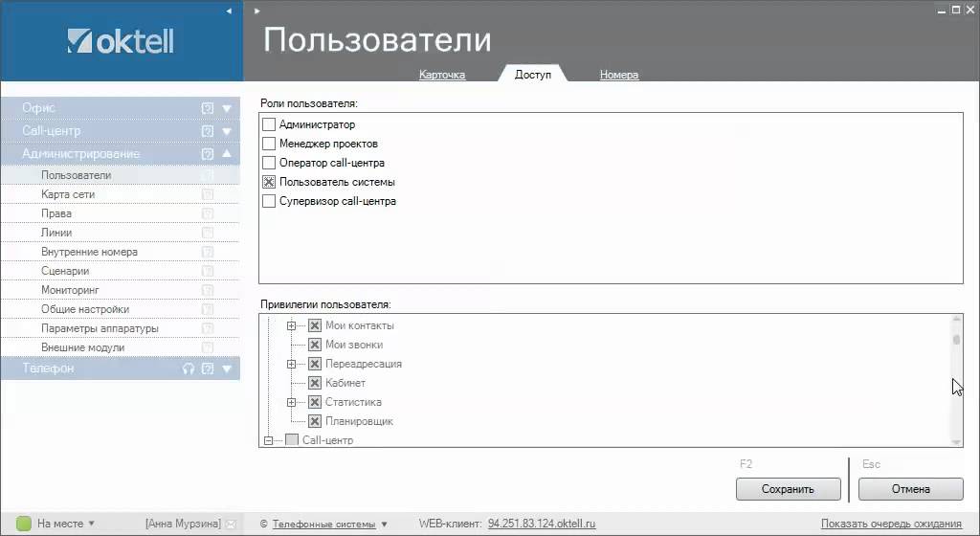Open help icon on Параметры аппаратуры row

click(x=208, y=328)
